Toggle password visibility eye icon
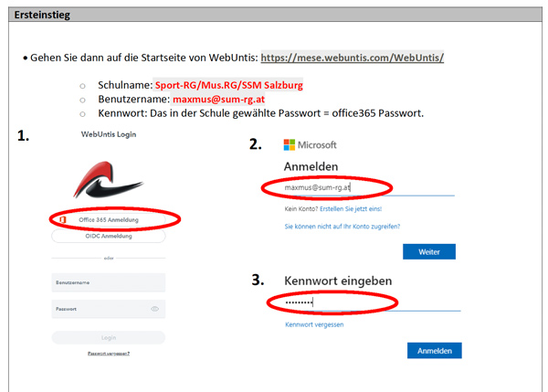This screenshot has width=548, height=392. pyautogui.click(x=155, y=309)
